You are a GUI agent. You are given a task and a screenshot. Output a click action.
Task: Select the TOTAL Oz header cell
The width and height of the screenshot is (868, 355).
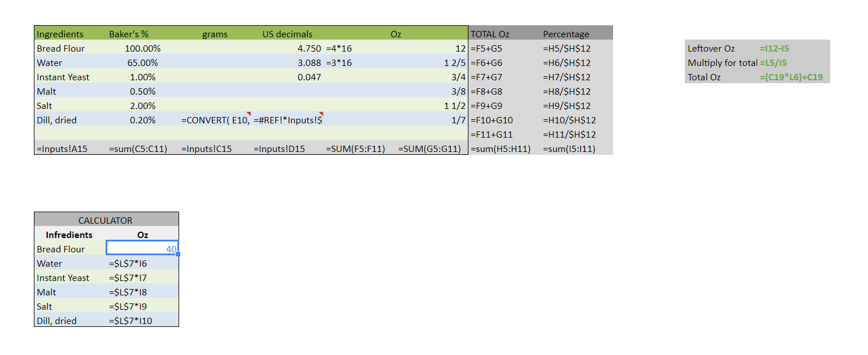click(x=490, y=34)
